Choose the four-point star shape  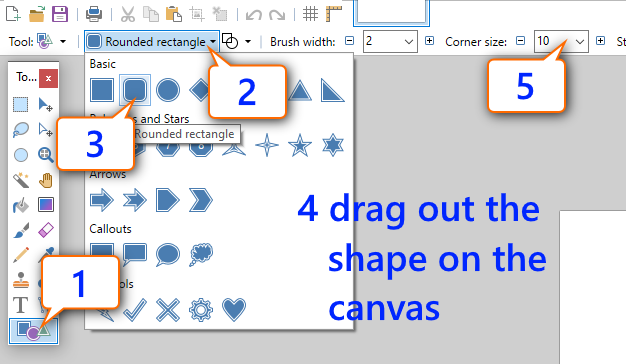pyautogui.click(x=267, y=145)
